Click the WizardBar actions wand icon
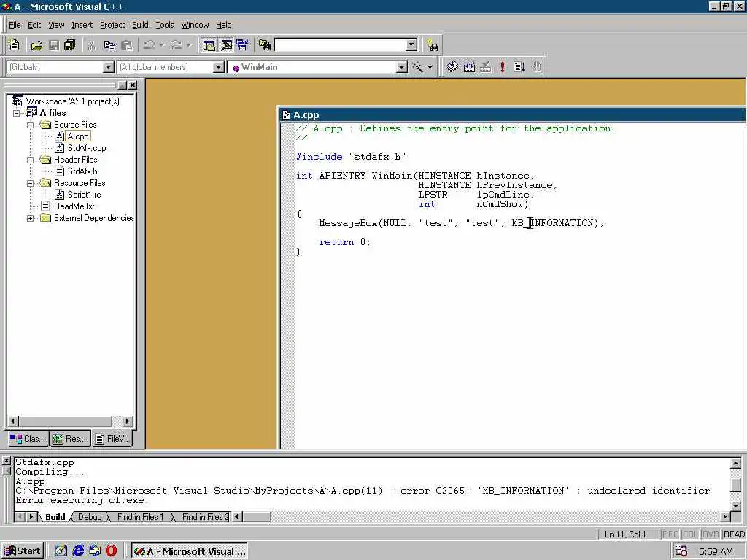The width and height of the screenshot is (747, 560). (x=417, y=67)
